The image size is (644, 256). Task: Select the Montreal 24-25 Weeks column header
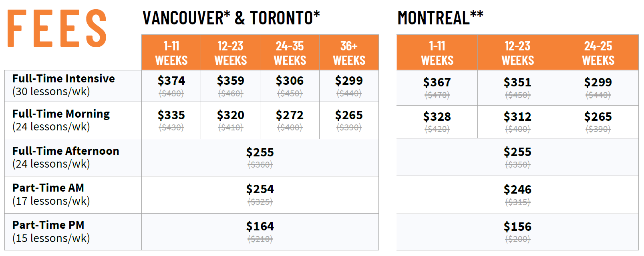[x=598, y=53]
